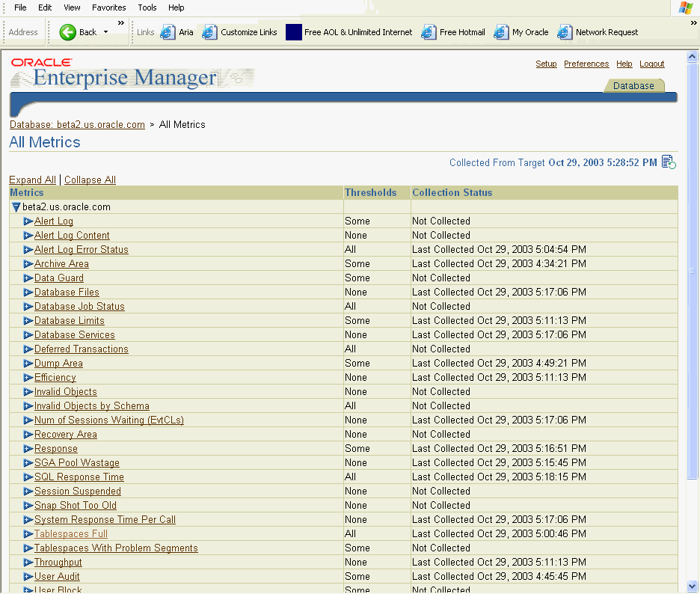This screenshot has width=700, height=594.
Task: Collapse the beta2.us.oracle.com tree node
Action: 16,206
